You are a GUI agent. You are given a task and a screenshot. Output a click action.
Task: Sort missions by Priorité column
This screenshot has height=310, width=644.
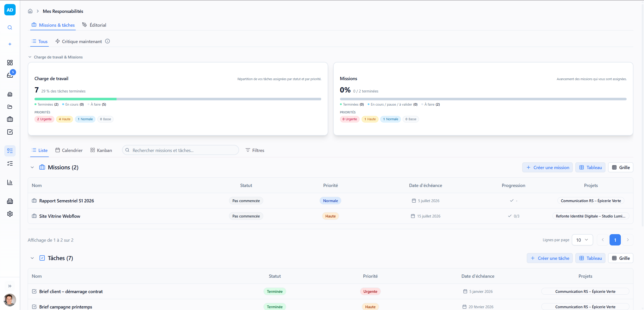point(330,185)
